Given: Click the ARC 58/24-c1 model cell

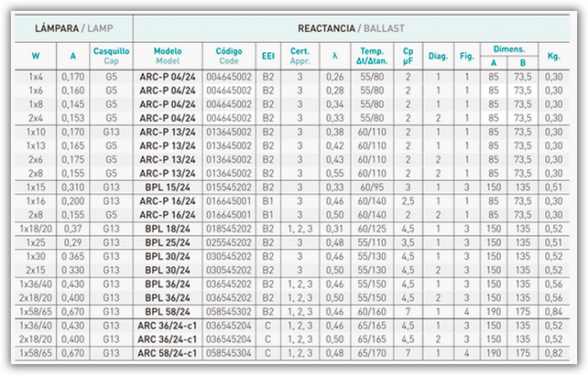Looking at the screenshot, I should [168, 352].
